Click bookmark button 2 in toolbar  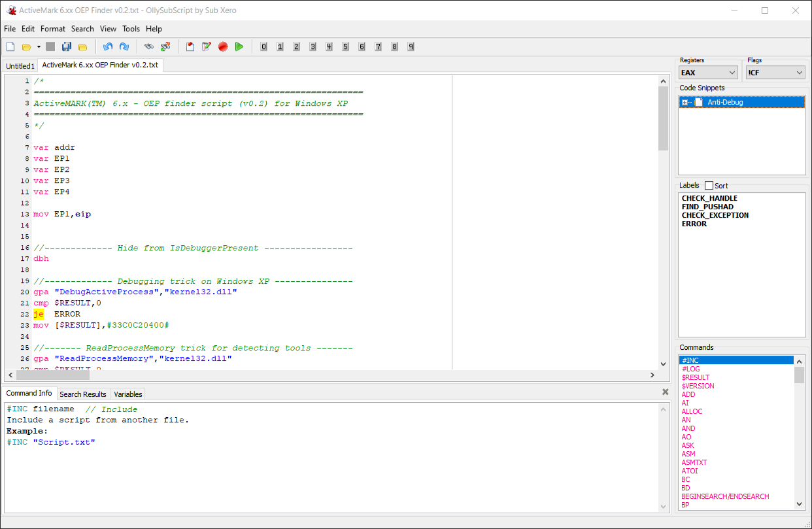pos(297,46)
